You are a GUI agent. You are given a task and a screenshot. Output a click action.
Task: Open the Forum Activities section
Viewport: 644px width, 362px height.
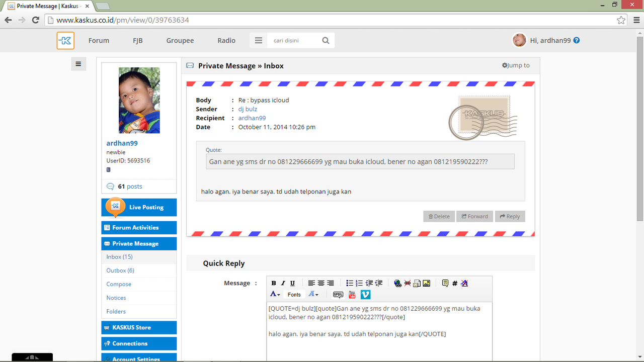pyautogui.click(x=139, y=228)
